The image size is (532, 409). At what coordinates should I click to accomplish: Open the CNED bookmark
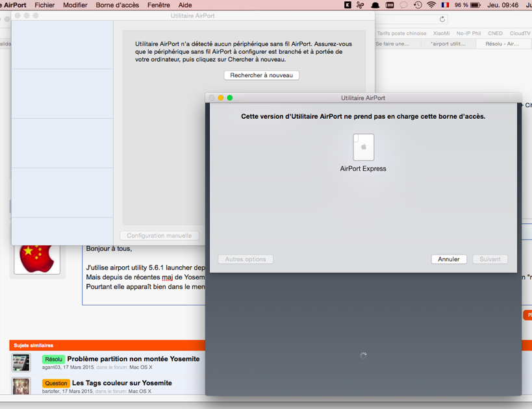(496, 33)
